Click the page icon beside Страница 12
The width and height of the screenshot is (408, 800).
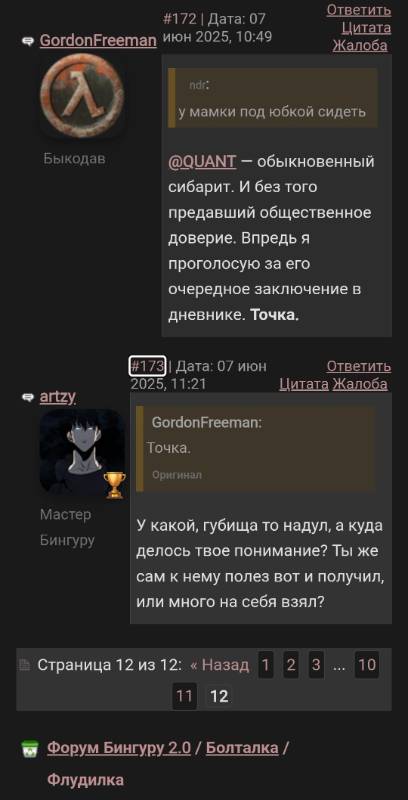[x=24, y=665]
